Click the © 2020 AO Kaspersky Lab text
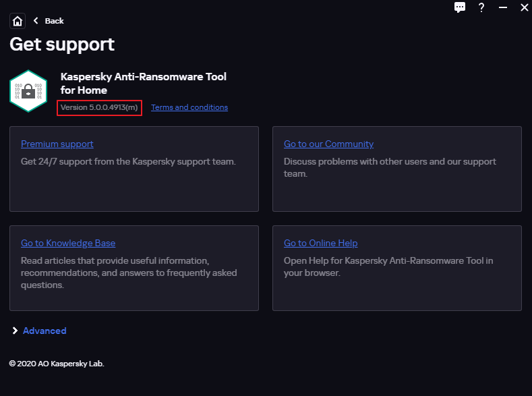This screenshot has width=532, height=396. point(57,364)
